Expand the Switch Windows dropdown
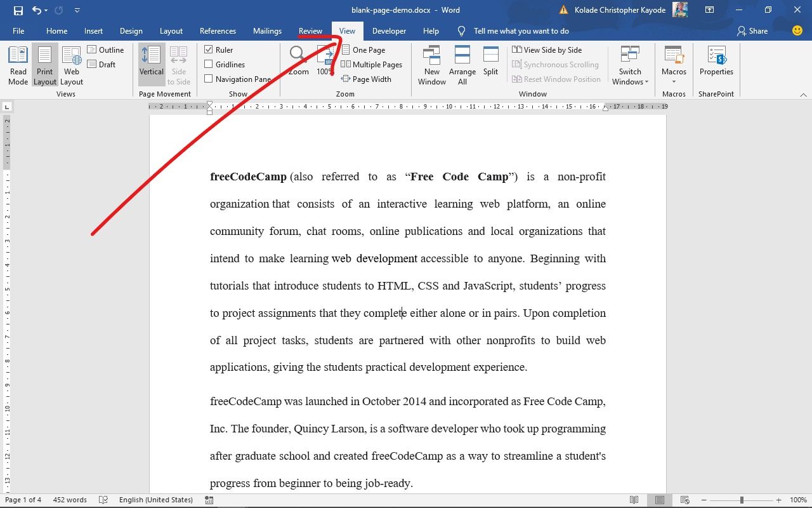 point(630,63)
